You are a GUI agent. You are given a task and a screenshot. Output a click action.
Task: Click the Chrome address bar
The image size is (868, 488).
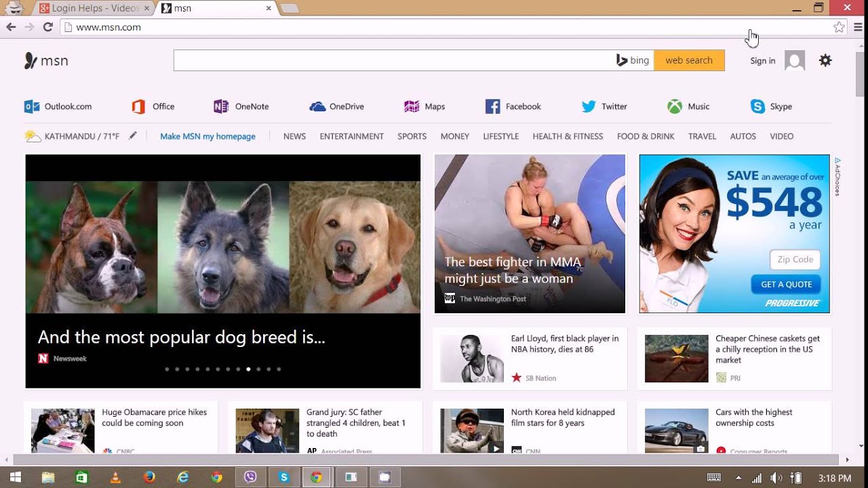click(448, 27)
